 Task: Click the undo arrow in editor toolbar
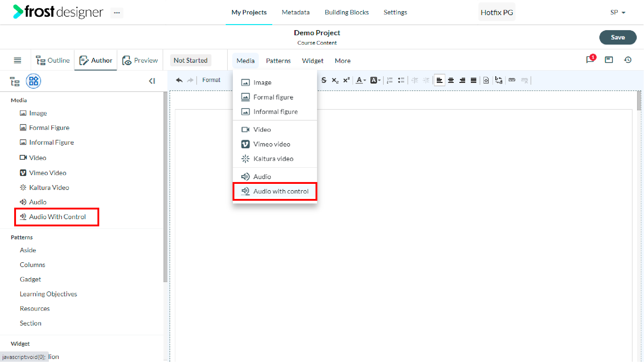[x=179, y=80]
